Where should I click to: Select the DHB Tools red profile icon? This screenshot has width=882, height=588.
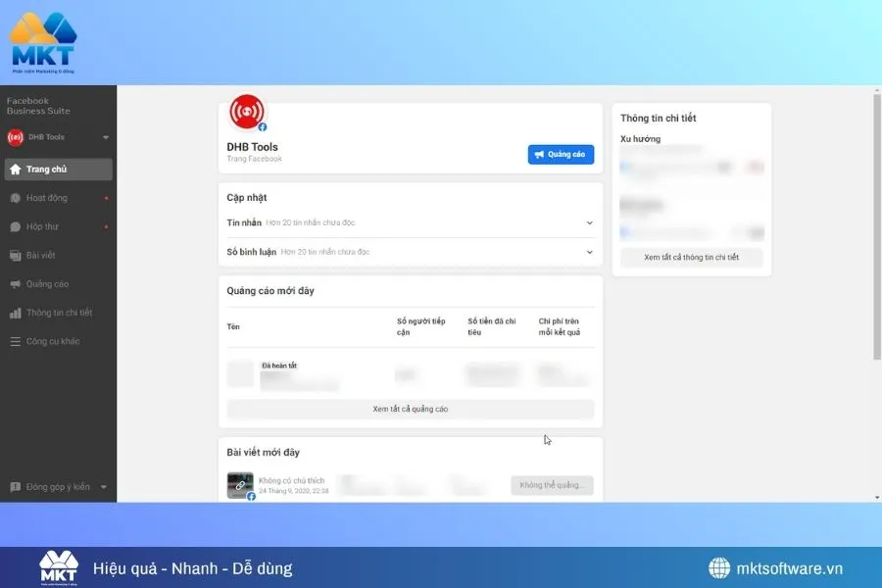[247, 111]
